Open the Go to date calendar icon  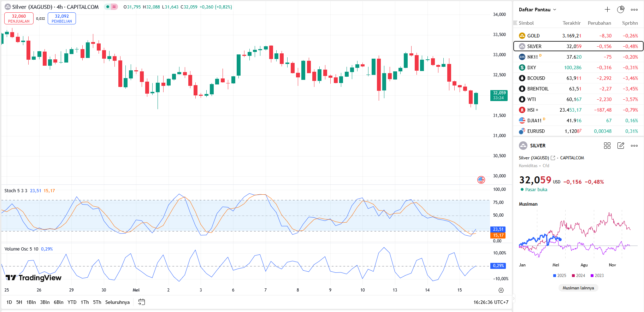click(x=142, y=302)
